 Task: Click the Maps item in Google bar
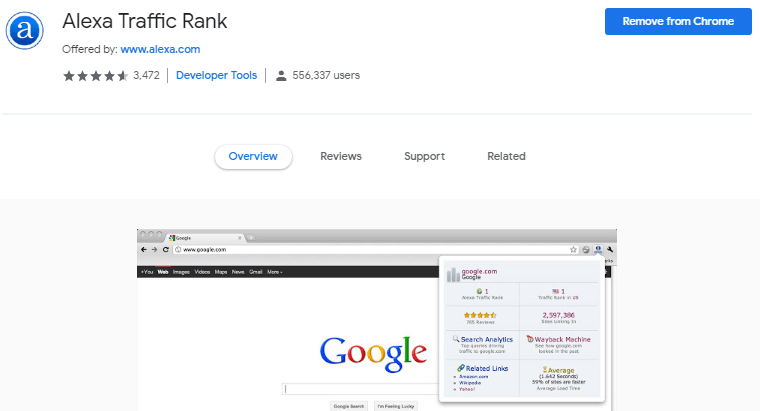(x=221, y=272)
